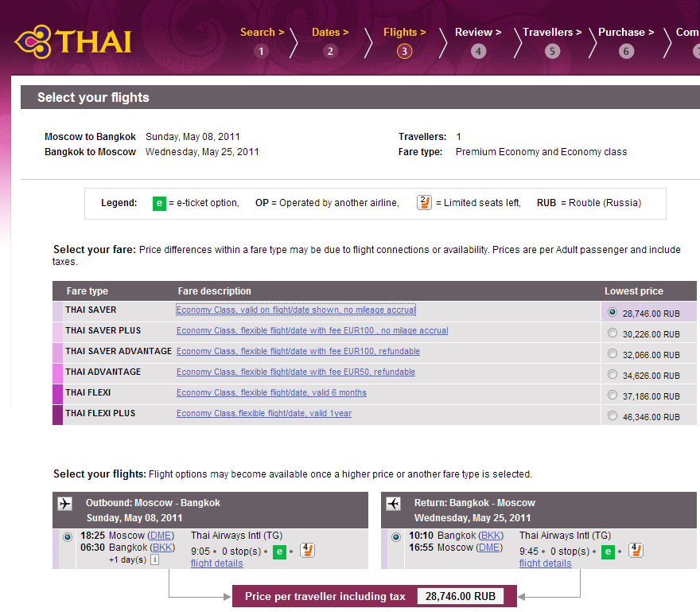Select the 10:10 Bangkok return flight radio
Image resolution: width=700 pixels, height=612 pixels.
[396, 537]
